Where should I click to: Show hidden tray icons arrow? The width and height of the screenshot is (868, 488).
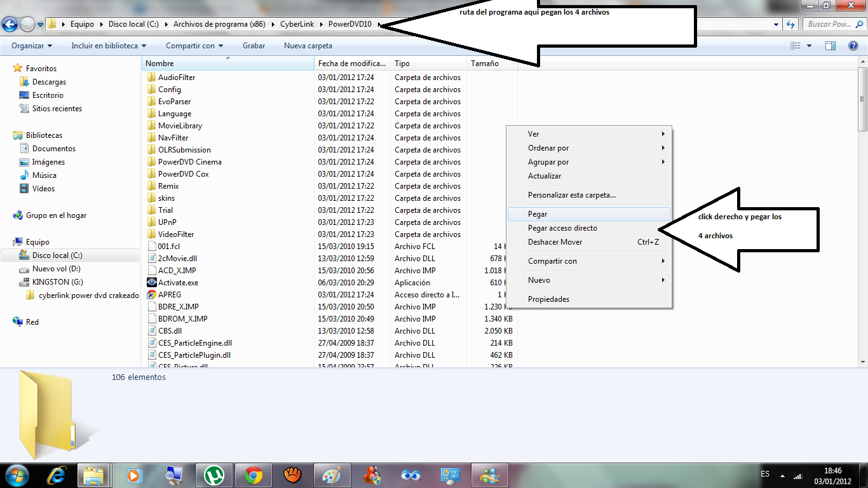(x=783, y=475)
